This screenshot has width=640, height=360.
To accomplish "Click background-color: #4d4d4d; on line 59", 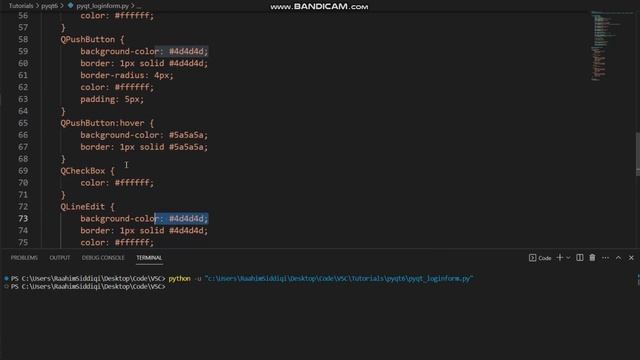I will [x=144, y=51].
